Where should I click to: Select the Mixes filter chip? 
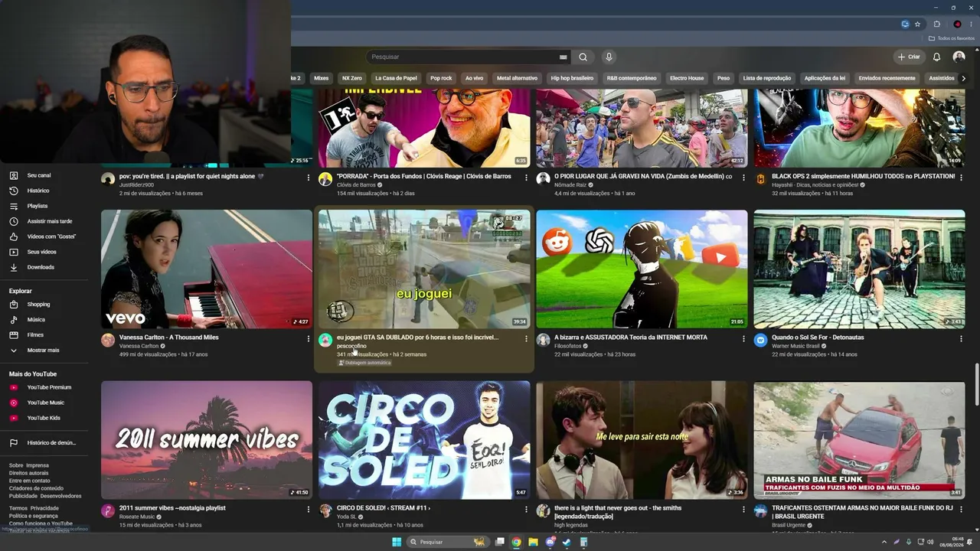pos(322,78)
